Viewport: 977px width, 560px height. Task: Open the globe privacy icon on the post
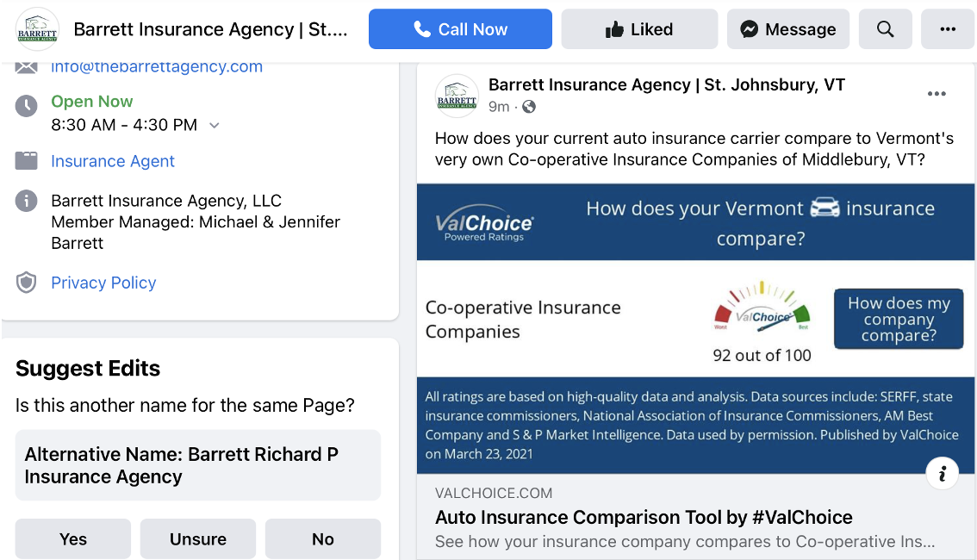coord(528,107)
